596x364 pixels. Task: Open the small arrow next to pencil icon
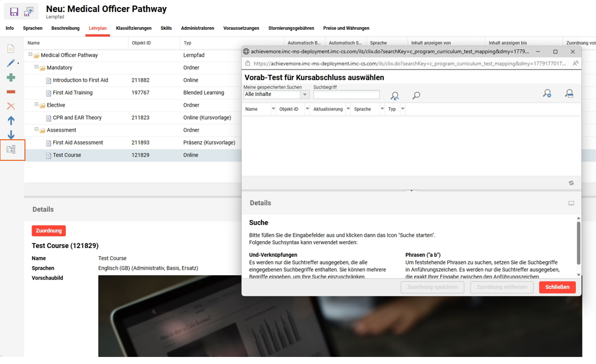tap(18, 63)
